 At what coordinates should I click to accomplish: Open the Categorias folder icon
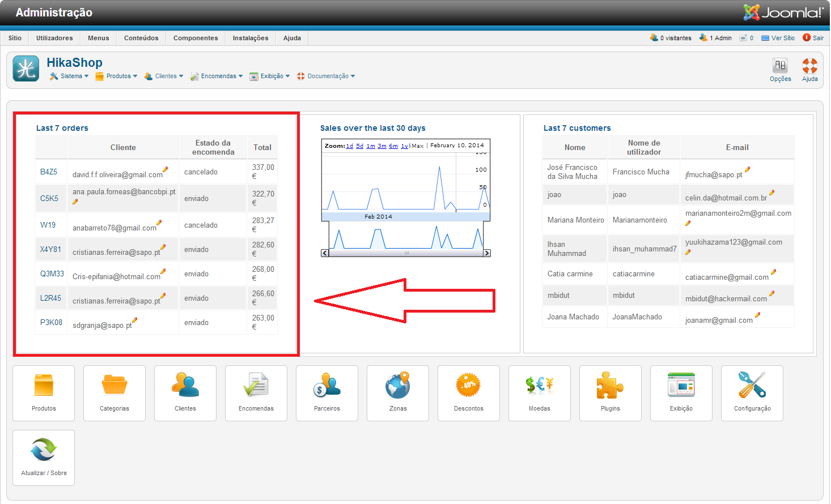pos(115,392)
